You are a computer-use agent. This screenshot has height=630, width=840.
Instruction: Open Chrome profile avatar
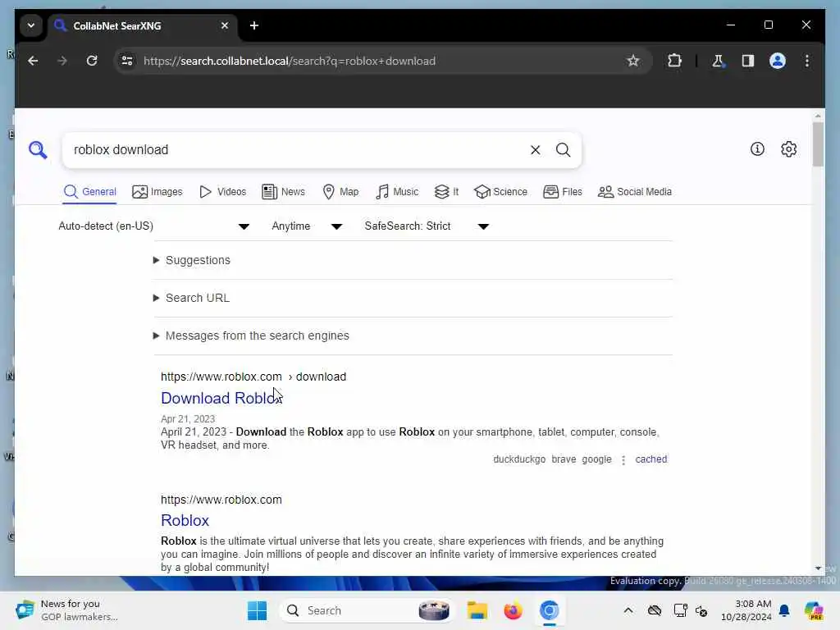pyautogui.click(x=778, y=61)
